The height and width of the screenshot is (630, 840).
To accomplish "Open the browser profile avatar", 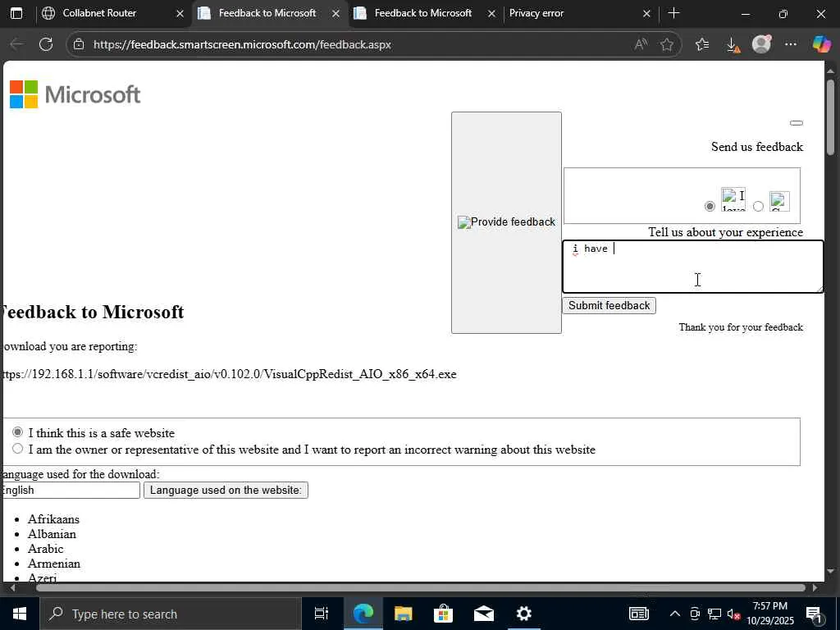I will (x=761, y=44).
